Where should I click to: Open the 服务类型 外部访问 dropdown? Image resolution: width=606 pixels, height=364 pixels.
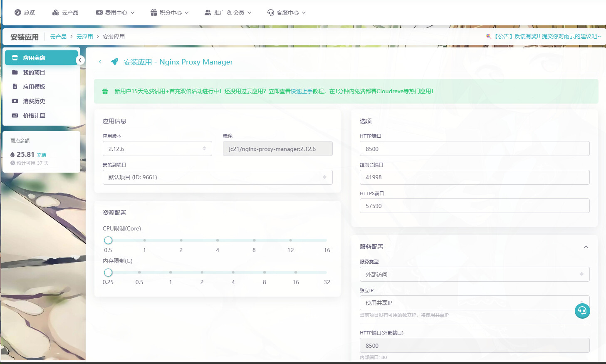point(474,275)
